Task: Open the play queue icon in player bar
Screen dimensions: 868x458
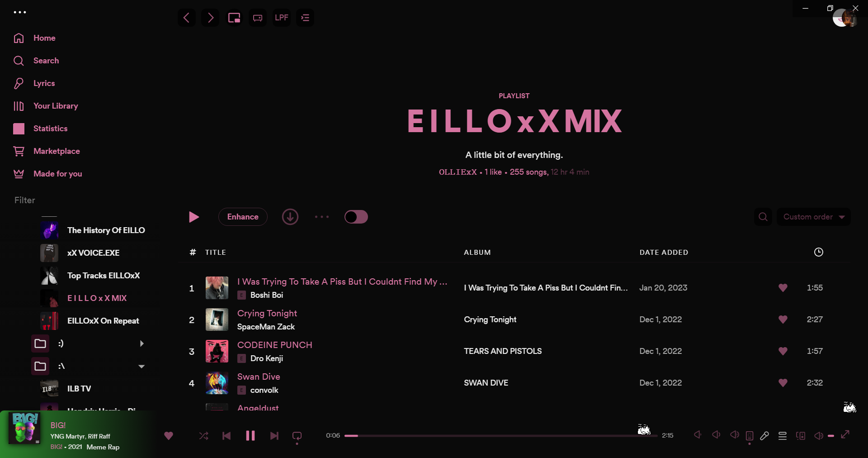Action: [783, 436]
